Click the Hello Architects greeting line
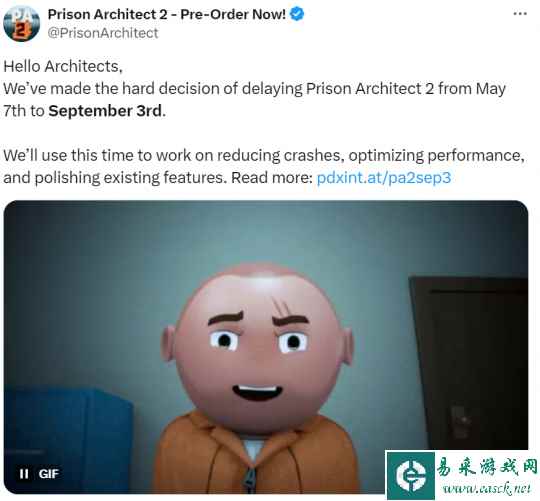540x501 pixels. [63, 66]
